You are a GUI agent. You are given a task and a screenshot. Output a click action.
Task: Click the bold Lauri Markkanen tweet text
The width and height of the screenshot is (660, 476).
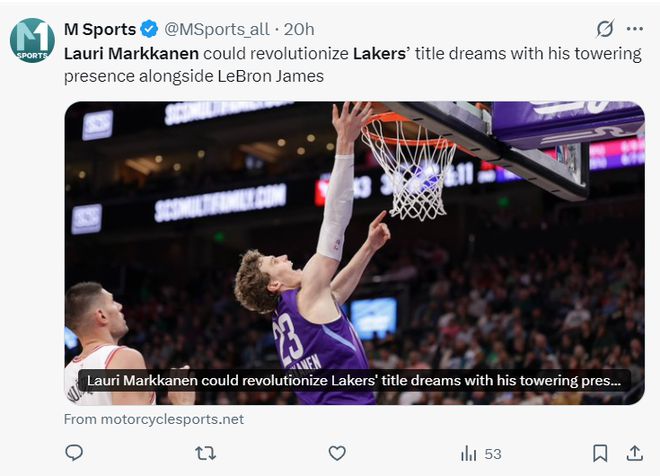click(x=131, y=53)
